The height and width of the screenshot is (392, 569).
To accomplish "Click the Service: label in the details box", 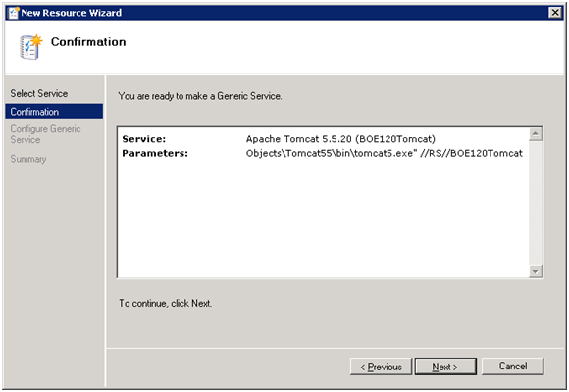I will pos(143,139).
